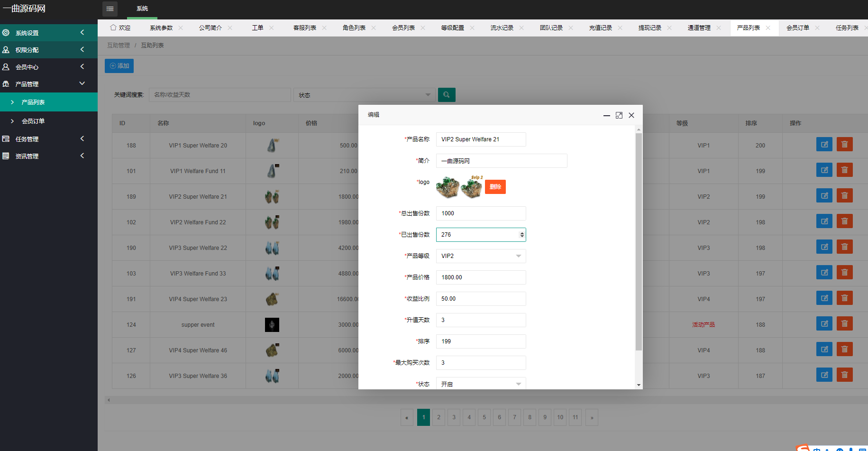The width and height of the screenshot is (868, 451).
Task: Maximize the 编辑 dialog window
Action: point(619,115)
